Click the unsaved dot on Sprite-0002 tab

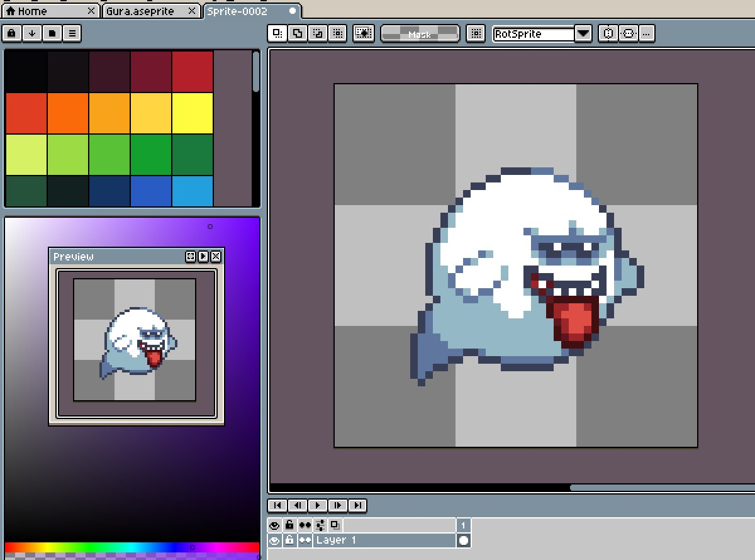293,11
